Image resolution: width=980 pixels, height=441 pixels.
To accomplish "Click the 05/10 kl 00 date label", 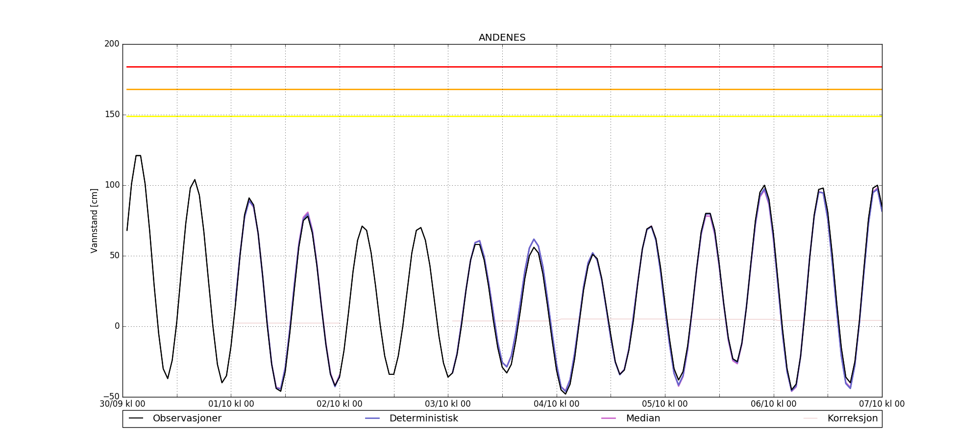I will [x=665, y=404].
